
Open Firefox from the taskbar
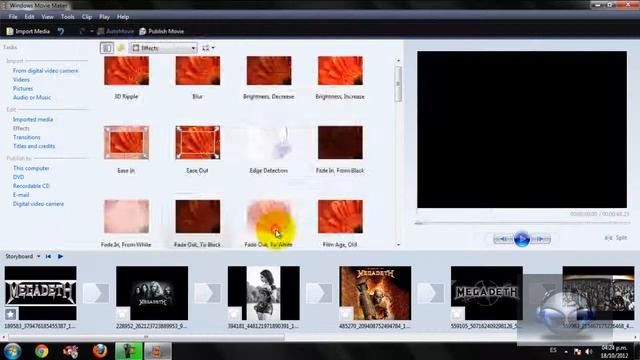[x=100, y=351]
